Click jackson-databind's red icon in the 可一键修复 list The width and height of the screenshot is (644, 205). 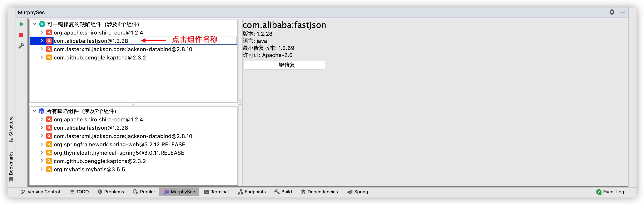coord(49,49)
